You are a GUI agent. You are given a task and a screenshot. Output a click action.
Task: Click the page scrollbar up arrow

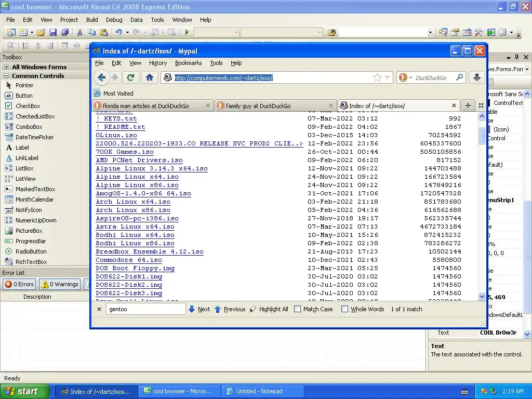[482, 116]
